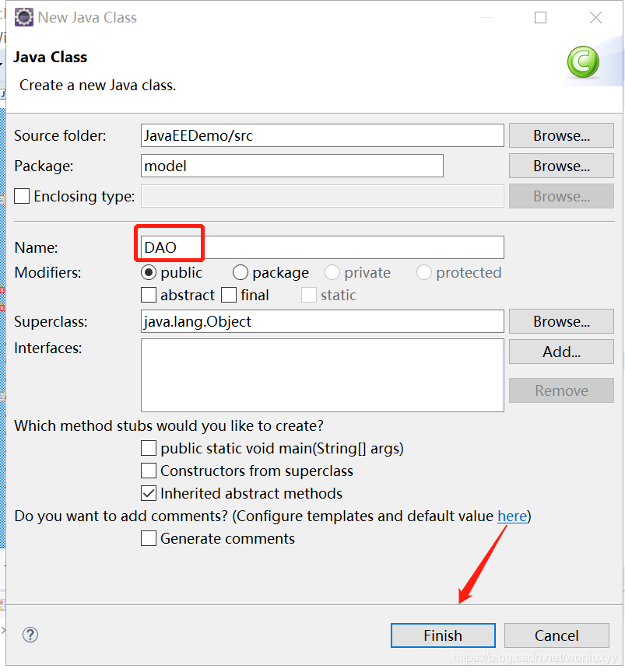The width and height of the screenshot is (625, 672).
Task: Browse for the Source folder
Action: click(x=561, y=135)
